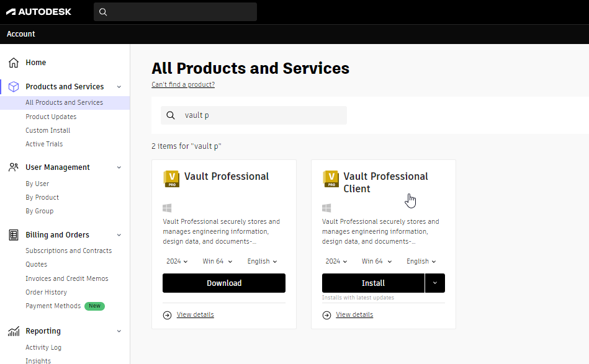Click the User Management people icon
589x364 pixels.
14,167
